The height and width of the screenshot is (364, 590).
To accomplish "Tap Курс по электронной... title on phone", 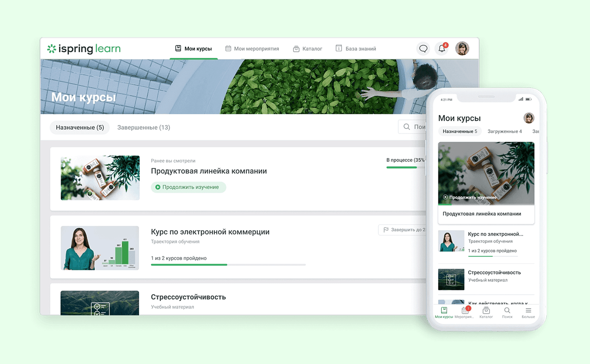I will pyautogui.click(x=496, y=234).
